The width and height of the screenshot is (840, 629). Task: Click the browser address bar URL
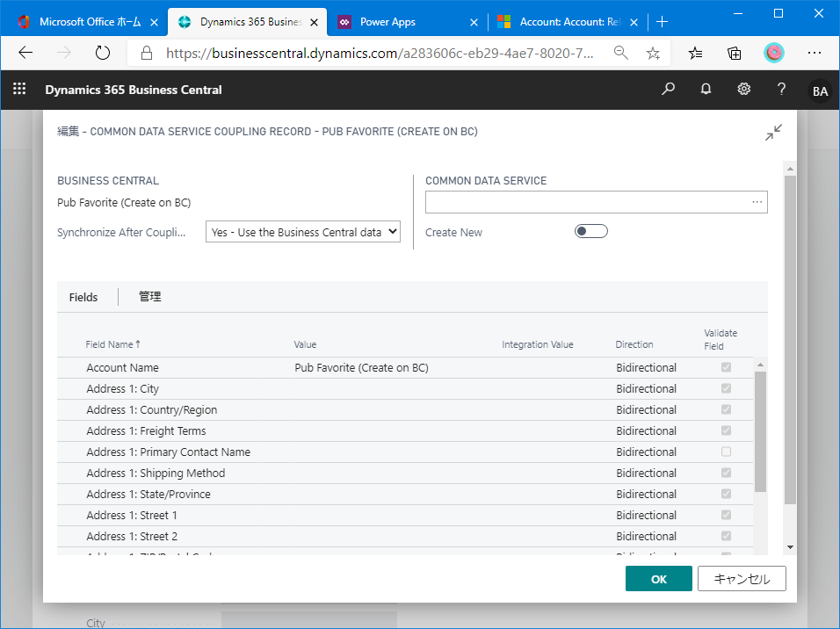380,53
